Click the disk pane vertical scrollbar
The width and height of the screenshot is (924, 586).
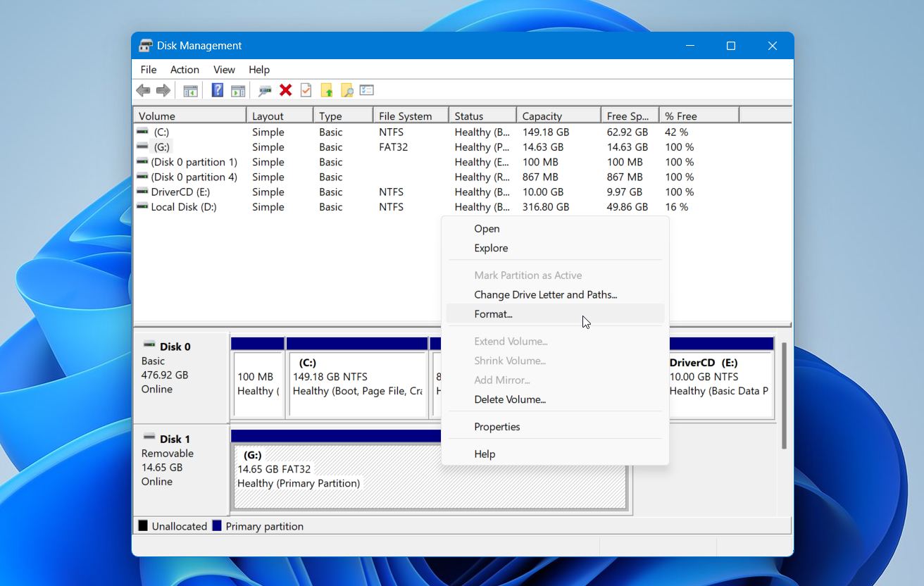(x=783, y=394)
